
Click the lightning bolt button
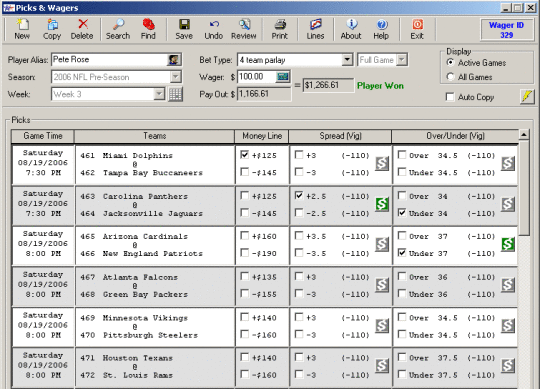click(527, 97)
